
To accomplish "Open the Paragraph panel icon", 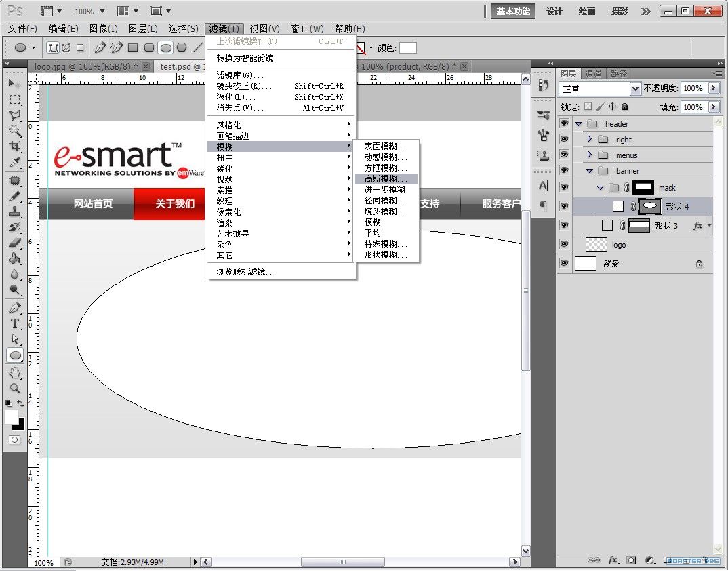I will point(543,205).
